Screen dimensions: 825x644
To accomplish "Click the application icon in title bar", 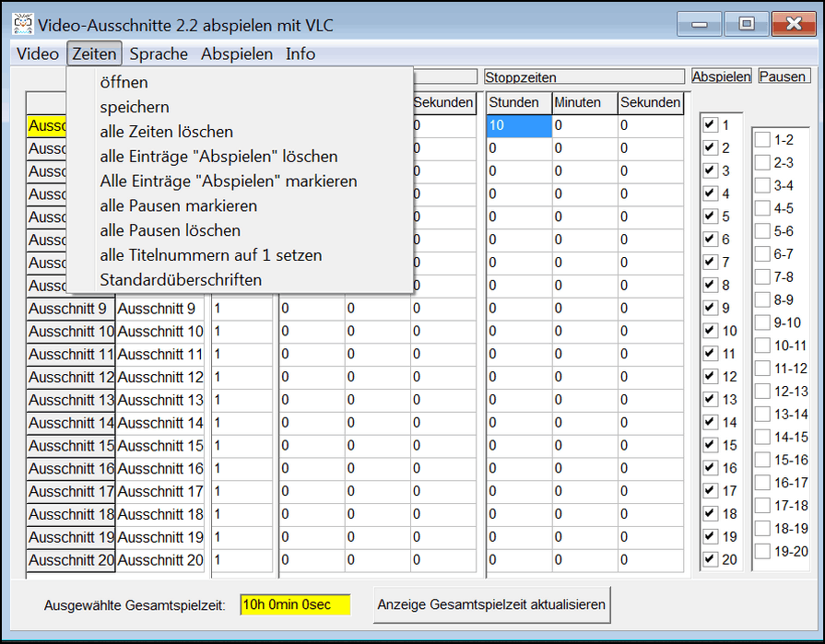I will pos(22,23).
